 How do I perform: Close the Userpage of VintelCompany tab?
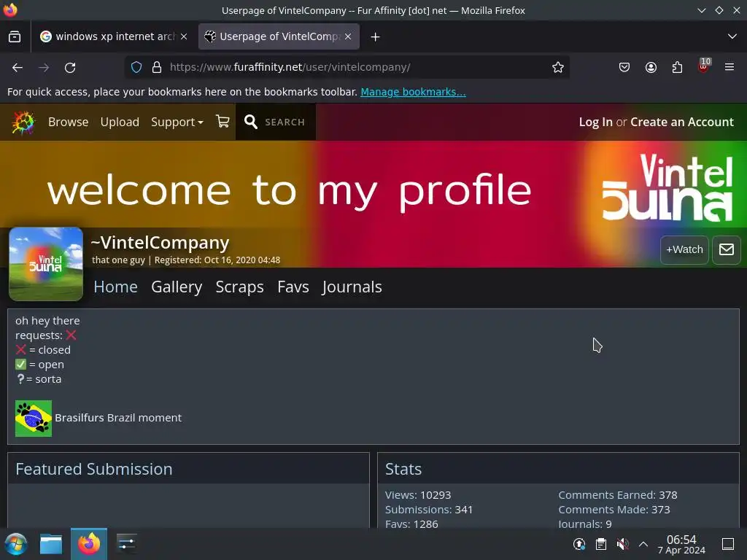(348, 36)
